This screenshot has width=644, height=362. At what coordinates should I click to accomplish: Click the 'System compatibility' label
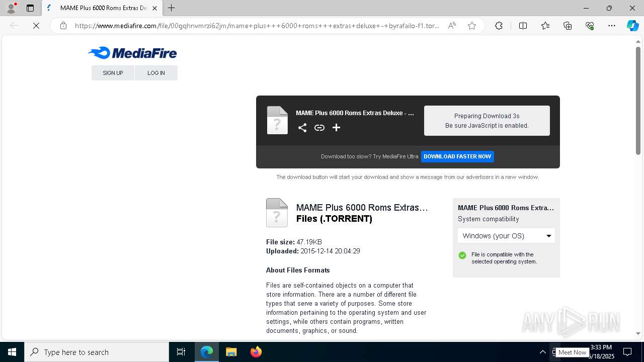(x=488, y=219)
